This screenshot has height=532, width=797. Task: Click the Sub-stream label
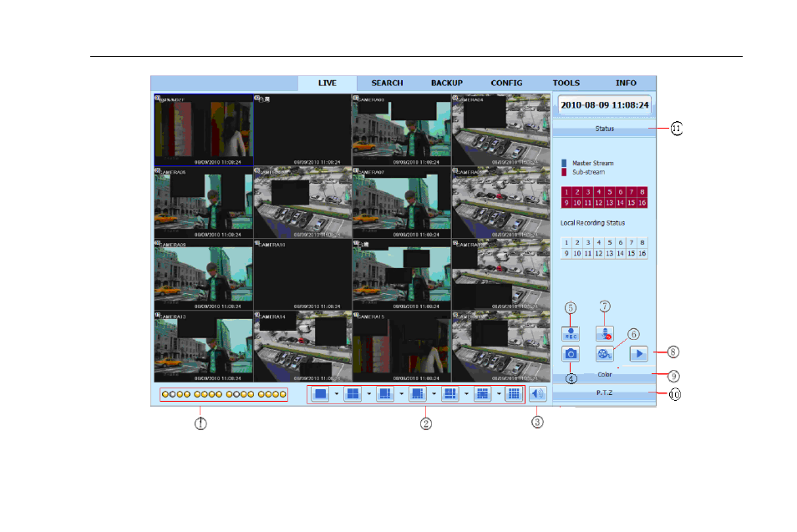589,172
